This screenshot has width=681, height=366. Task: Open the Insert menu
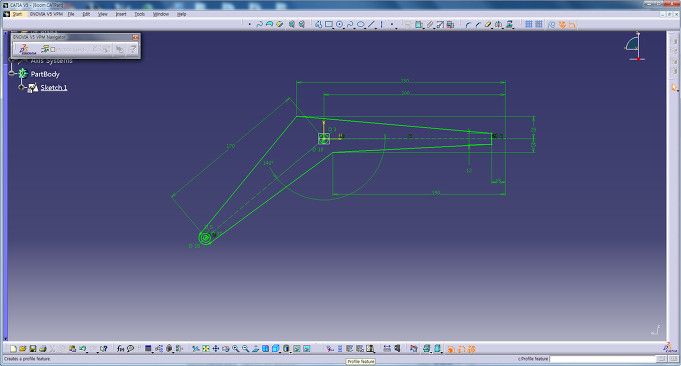click(x=121, y=14)
